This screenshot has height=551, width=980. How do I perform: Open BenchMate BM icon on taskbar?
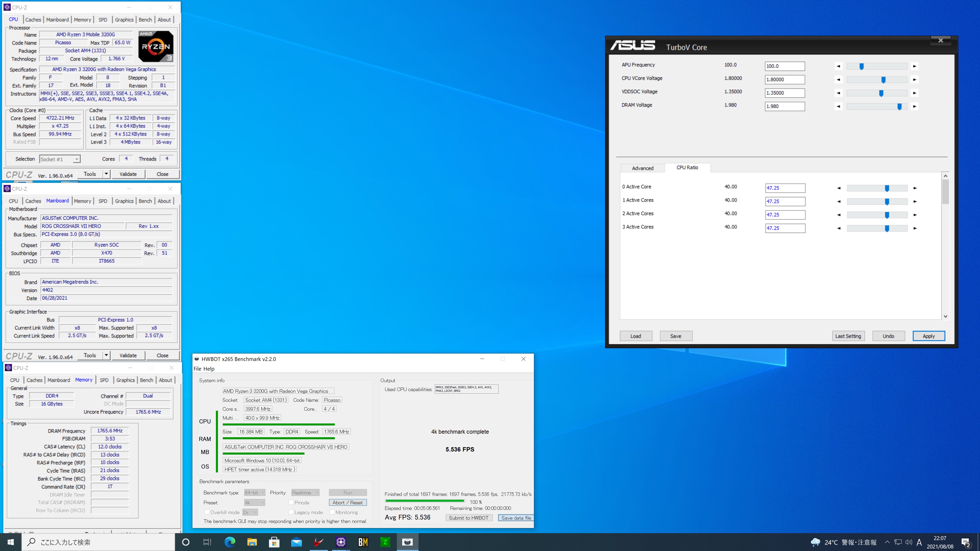[x=363, y=542]
